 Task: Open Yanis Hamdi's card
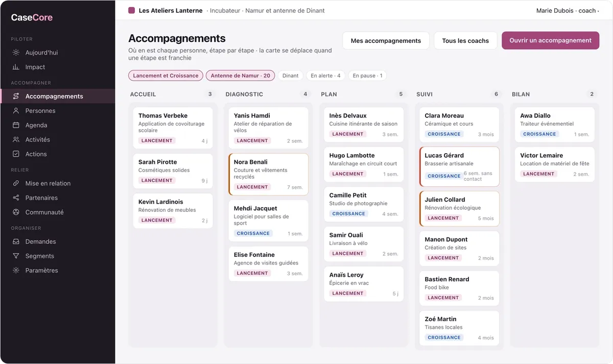268,128
